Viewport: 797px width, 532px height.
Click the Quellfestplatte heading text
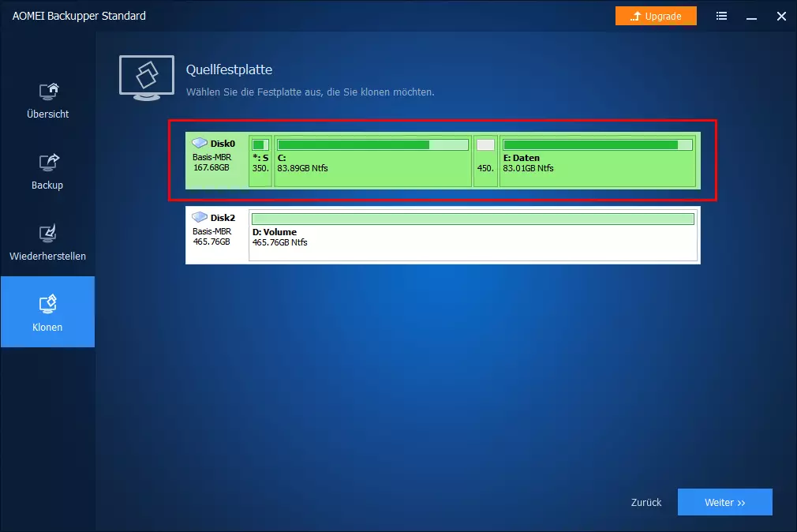[230, 69]
